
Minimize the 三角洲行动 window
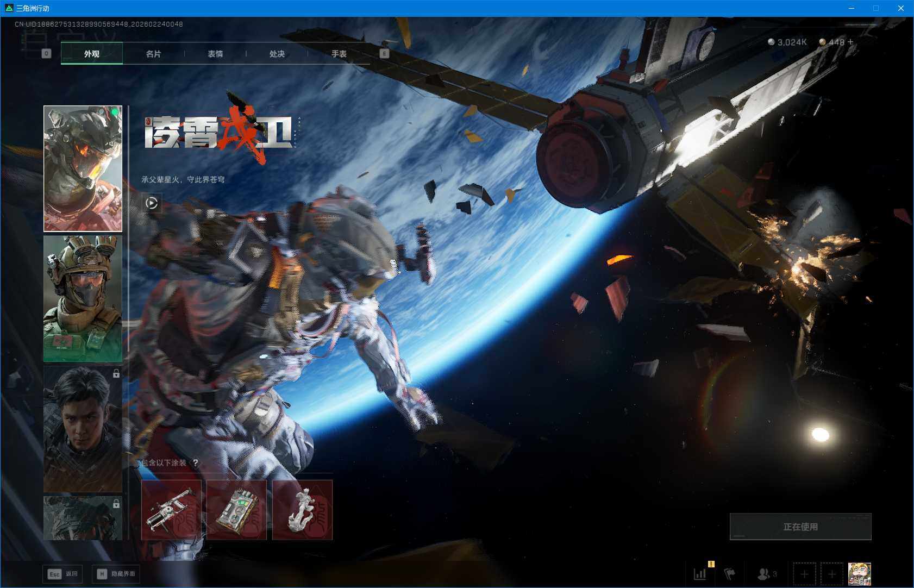pyautogui.click(x=852, y=8)
